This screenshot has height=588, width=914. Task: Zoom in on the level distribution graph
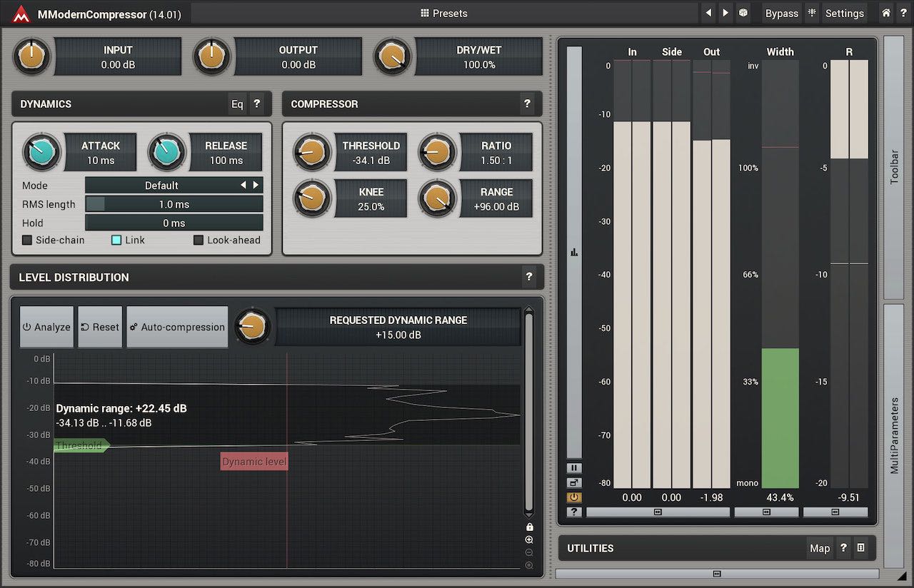pos(529,540)
